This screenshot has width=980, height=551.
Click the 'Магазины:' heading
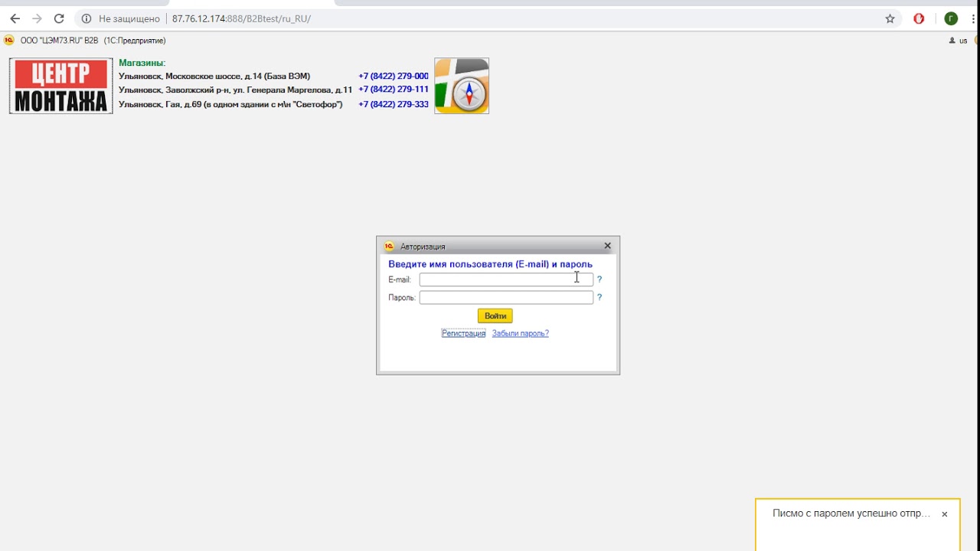(x=142, y=63)
